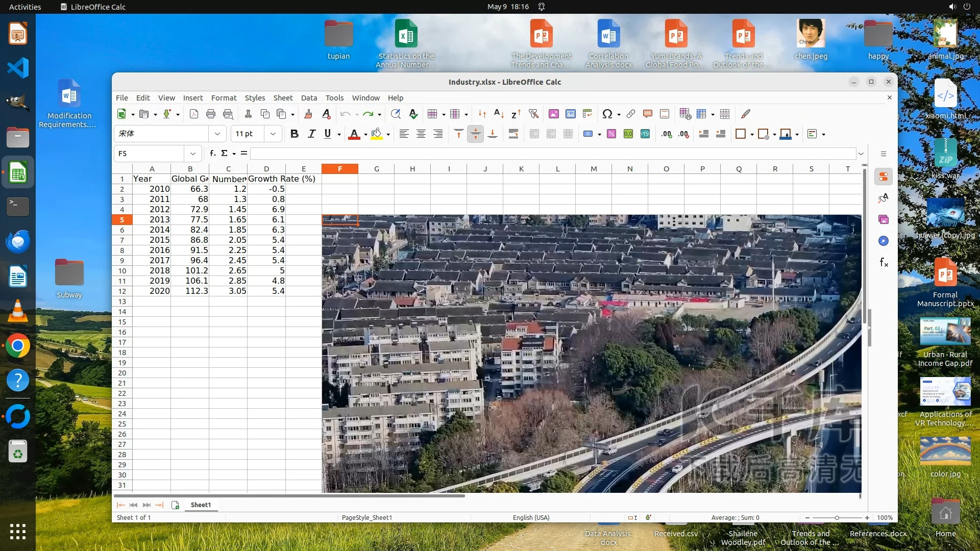Click the formula input line
980x551 pixels.
551,153
